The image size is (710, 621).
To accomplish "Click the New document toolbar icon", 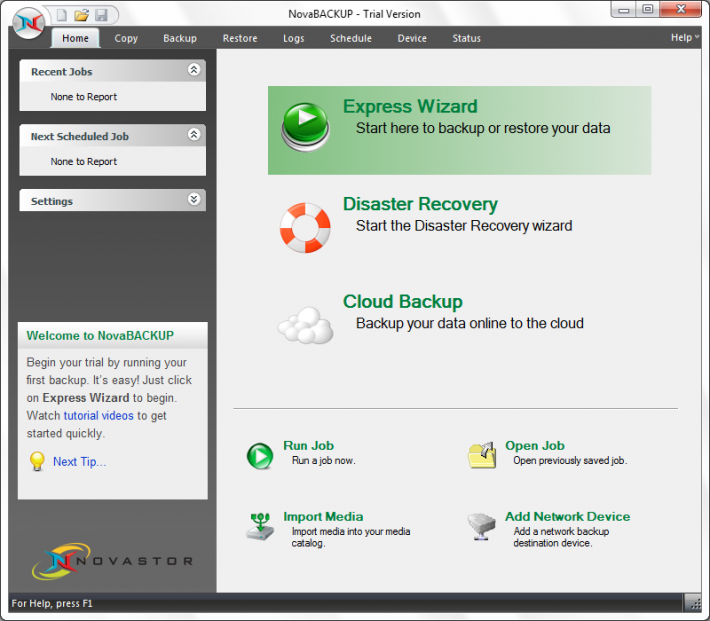I will 62,15.
